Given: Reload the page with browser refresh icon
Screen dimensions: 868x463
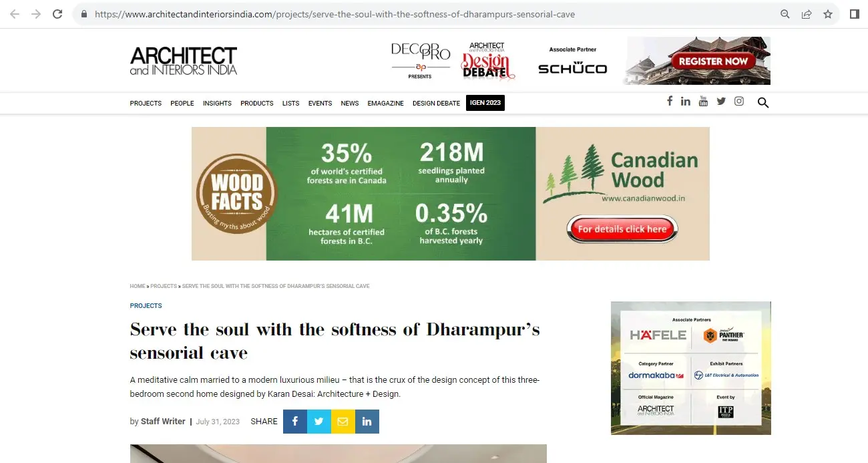Looking at the screenshot, I should [57, 14].
